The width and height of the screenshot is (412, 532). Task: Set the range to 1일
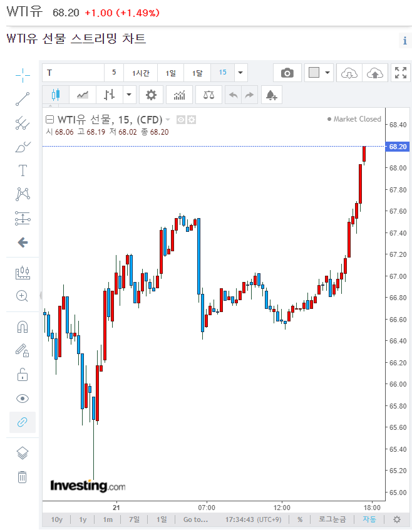[x=162, y=519]
